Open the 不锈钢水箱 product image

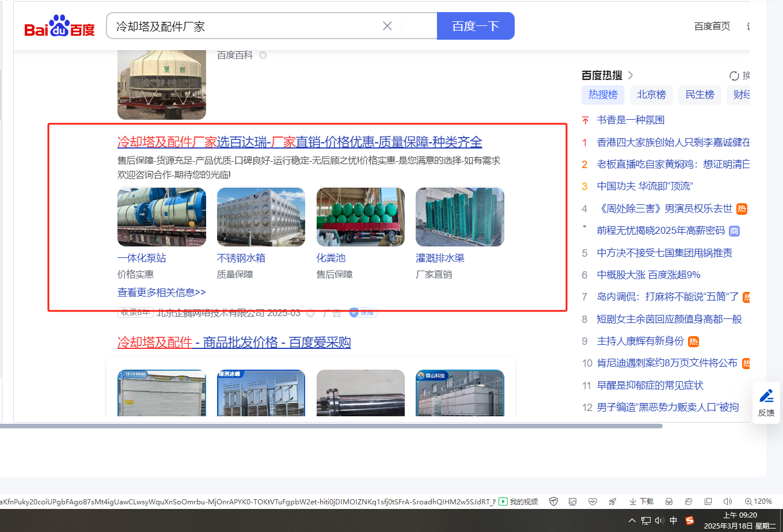point(261,217)
